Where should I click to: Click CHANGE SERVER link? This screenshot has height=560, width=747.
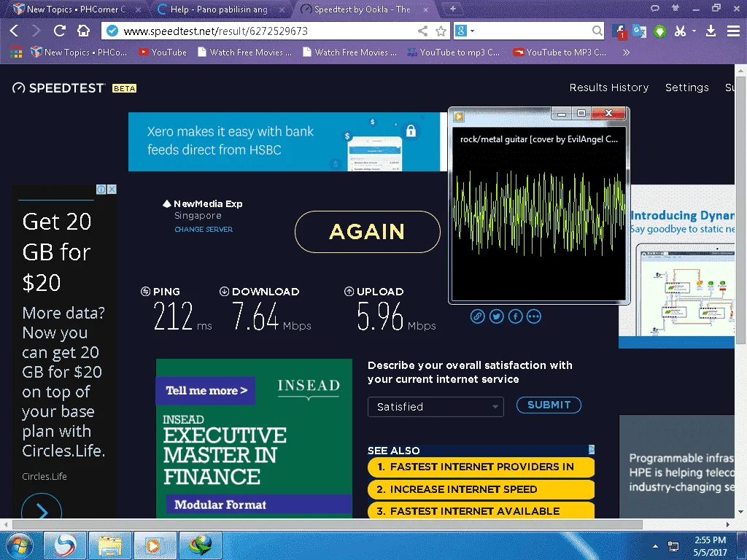pyautogui.click(x=204, y=229)
